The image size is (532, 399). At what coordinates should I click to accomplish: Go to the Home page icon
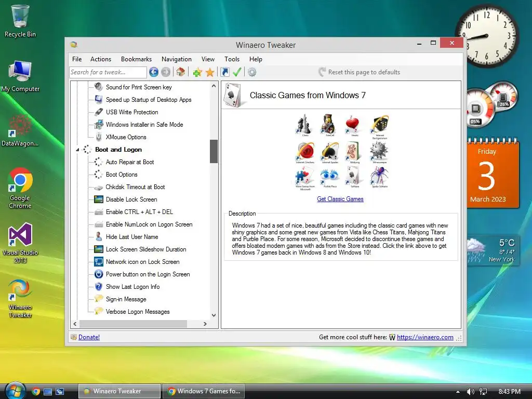tap(180, 72)
